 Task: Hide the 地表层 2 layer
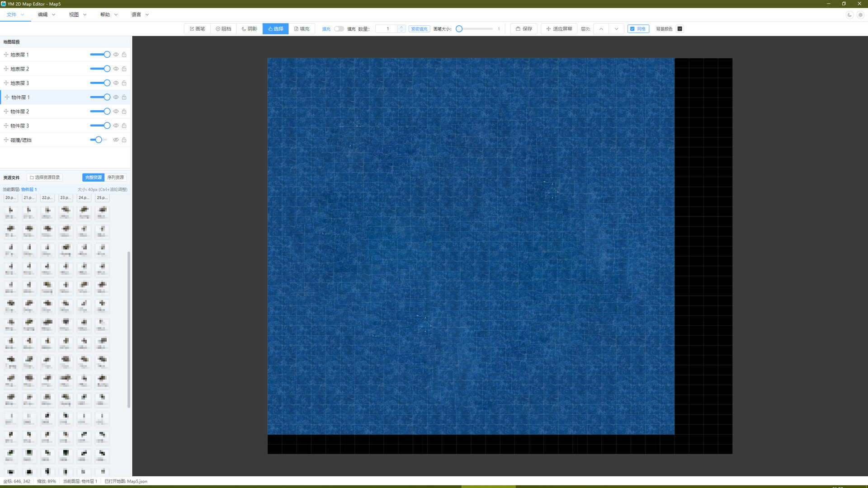pyautogui.click(x=116, y=69)
